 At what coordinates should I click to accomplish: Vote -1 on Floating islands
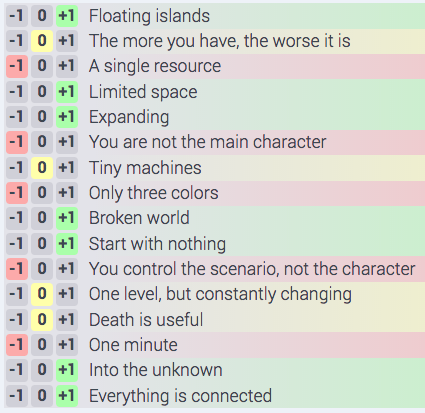tap(17, 16)
